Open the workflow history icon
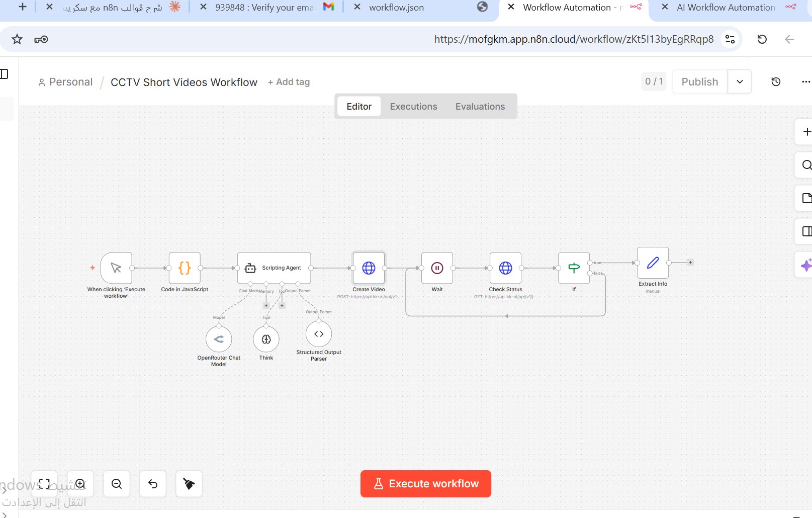This screenshot has width=812, height=518. coord(776,81)
